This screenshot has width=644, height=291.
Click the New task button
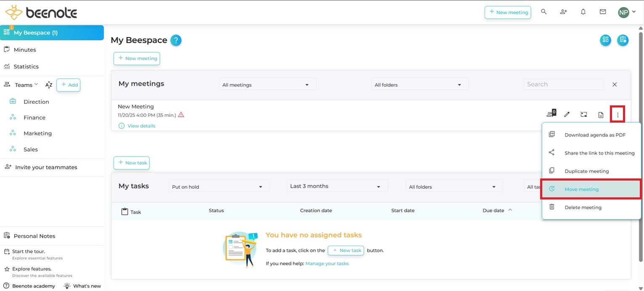[x=132, y=163]
